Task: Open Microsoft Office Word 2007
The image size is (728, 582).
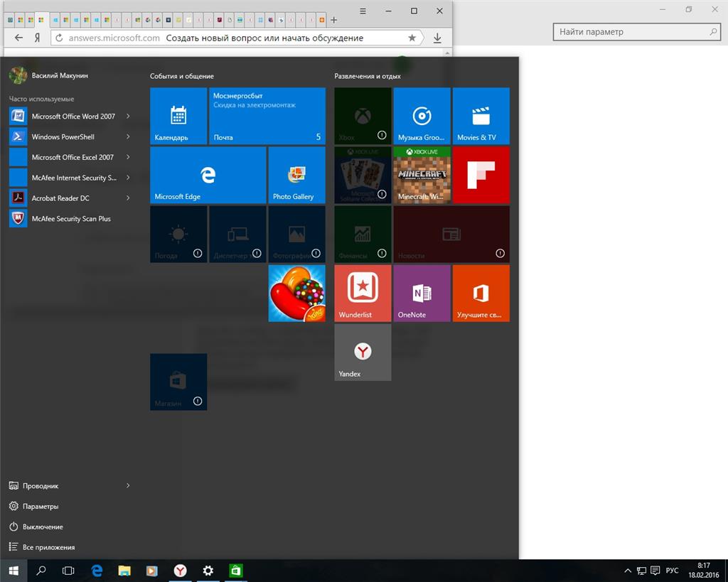Action: (63, 116)
